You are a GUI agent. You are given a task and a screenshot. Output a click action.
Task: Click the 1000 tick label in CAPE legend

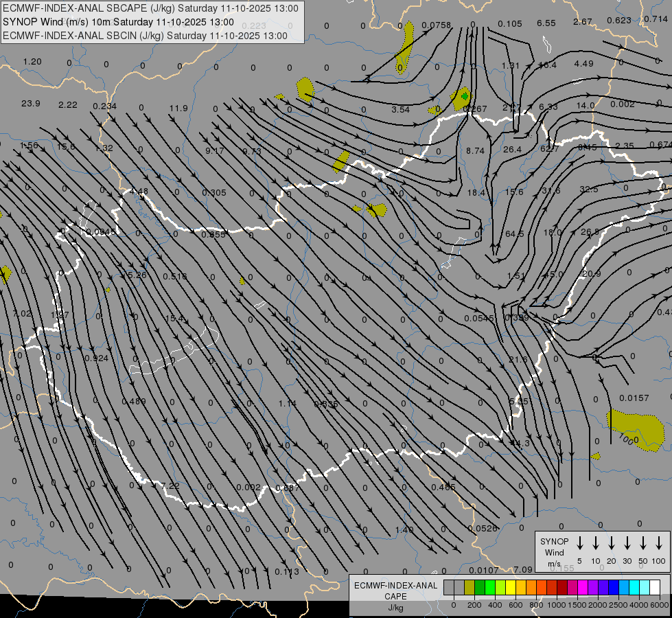(x=556, y=605)
